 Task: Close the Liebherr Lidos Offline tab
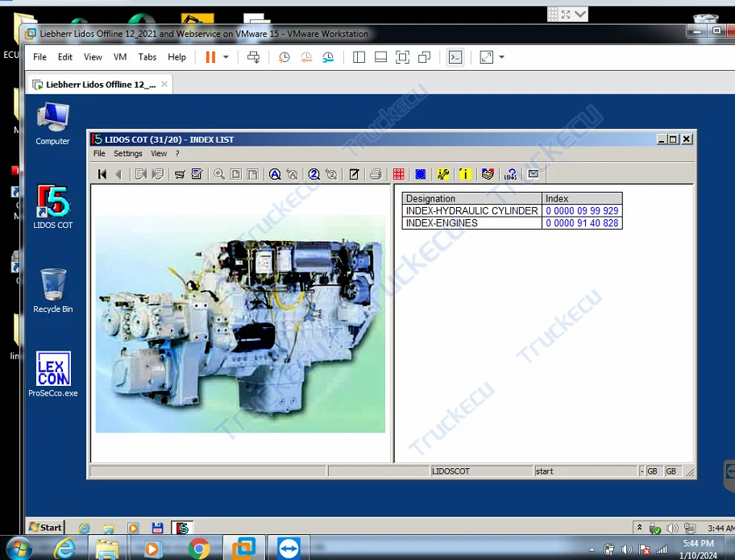pyautogui.click(x=164, y=84)
